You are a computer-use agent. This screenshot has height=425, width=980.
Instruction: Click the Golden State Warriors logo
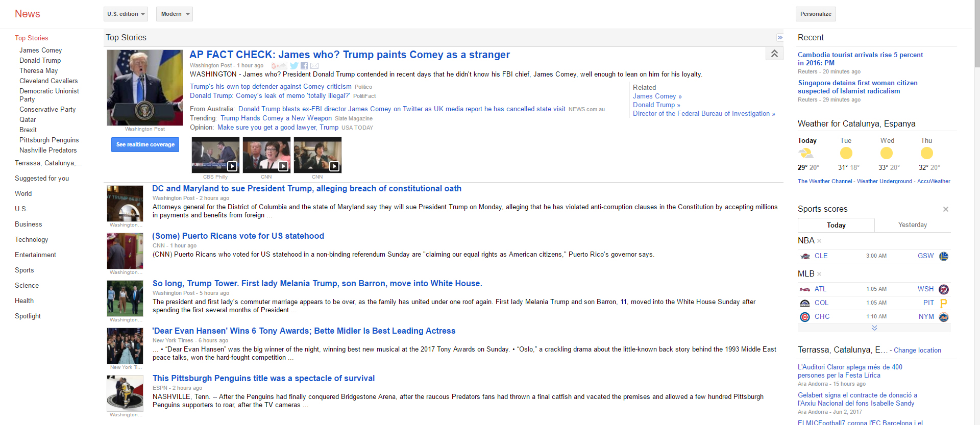(944, 256)
